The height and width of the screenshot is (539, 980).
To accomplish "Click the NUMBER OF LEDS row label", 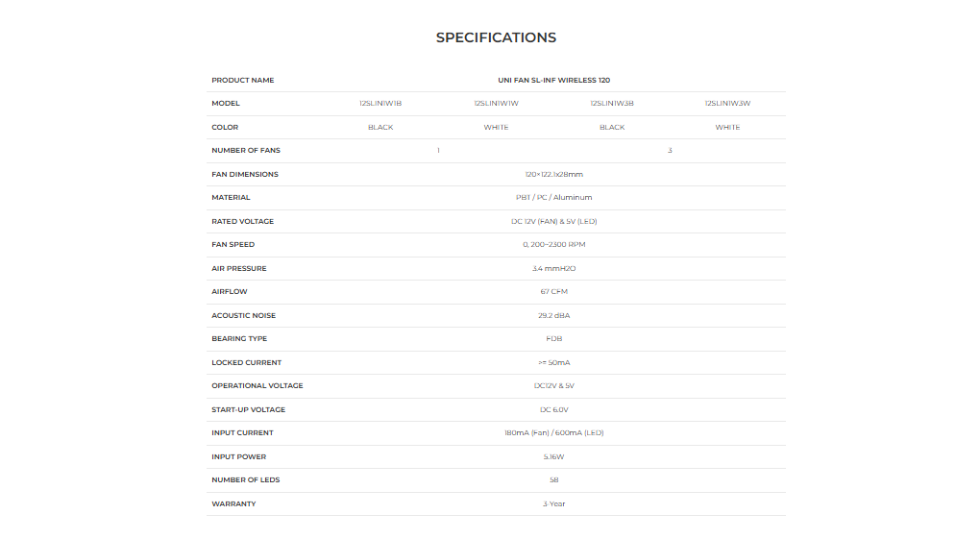I will point(246,480).
